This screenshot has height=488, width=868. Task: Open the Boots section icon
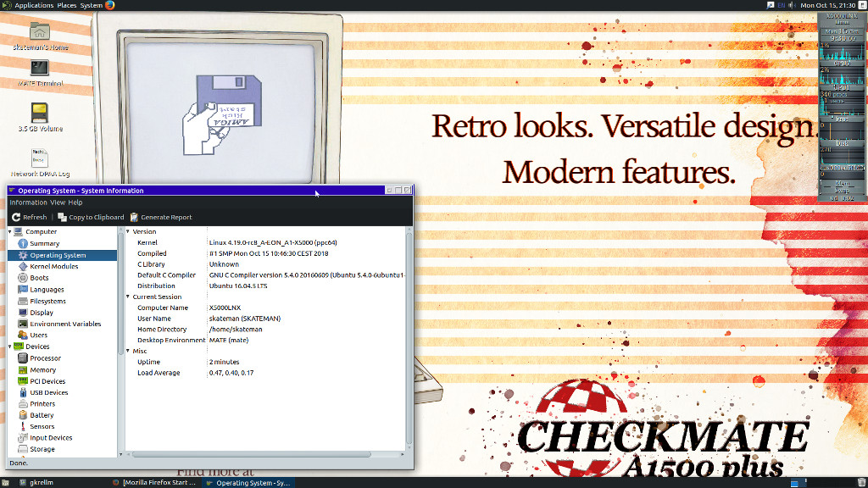tap(23, 278)
